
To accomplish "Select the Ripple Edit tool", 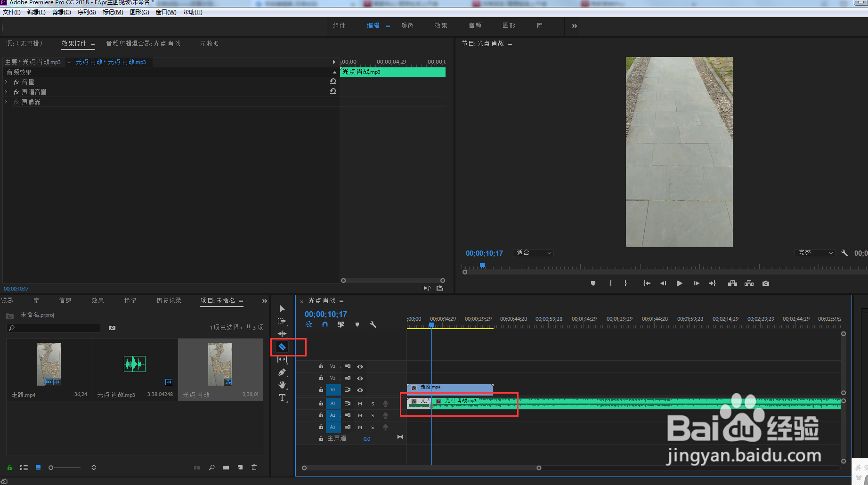I will tap(282, 334).
